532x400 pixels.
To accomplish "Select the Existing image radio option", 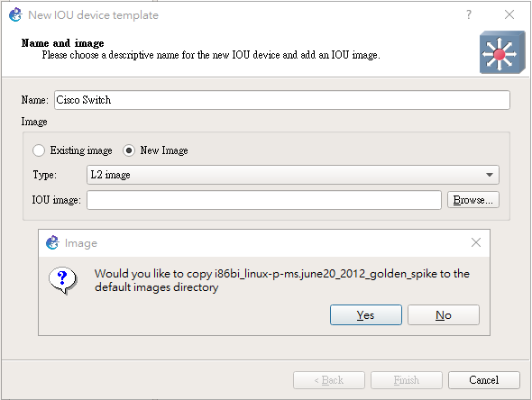I will click(x=39, y=150).
